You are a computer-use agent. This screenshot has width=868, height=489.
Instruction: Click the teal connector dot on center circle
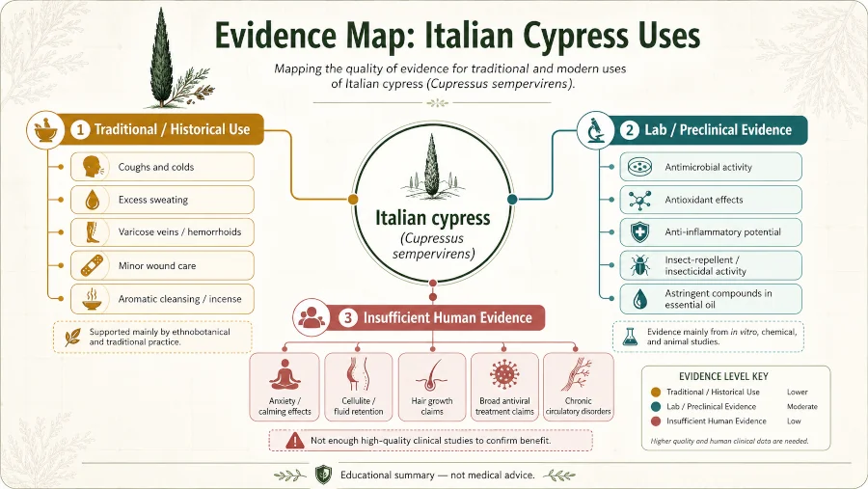512,200
